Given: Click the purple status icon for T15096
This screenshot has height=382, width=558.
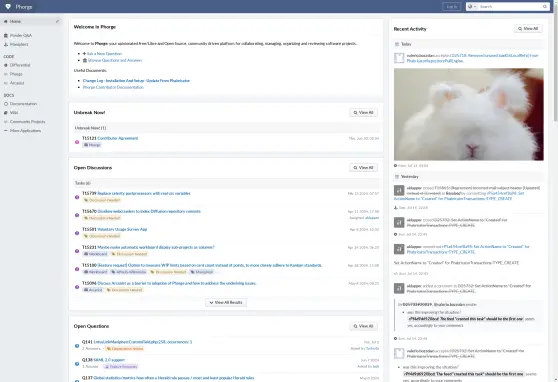Looking at the screenshot, I should coord(77,287).
